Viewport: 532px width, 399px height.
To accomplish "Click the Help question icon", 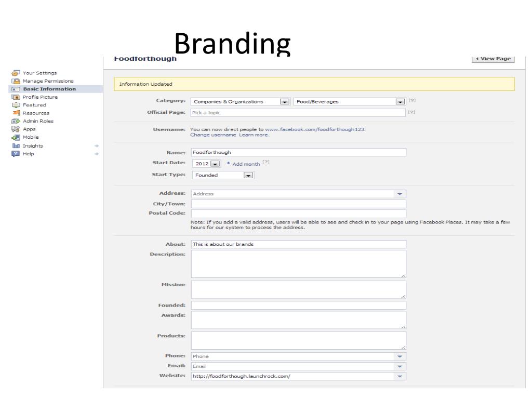I will [x=16, y=154].
